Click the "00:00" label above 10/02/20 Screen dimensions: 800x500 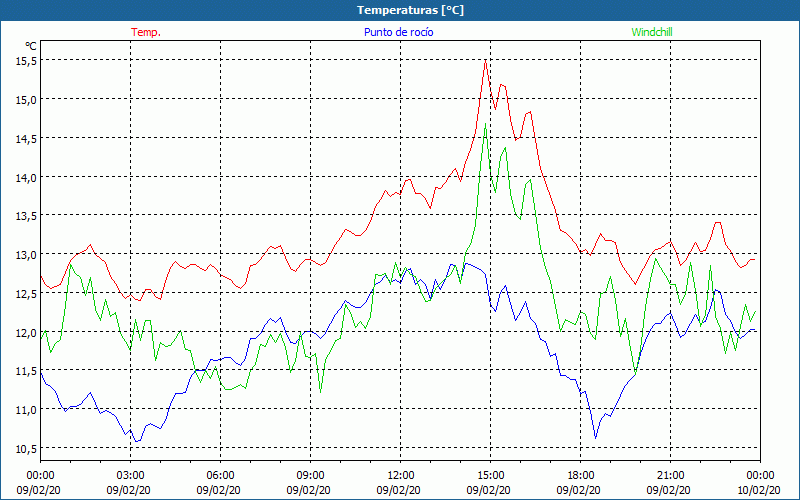pos(761,476)
